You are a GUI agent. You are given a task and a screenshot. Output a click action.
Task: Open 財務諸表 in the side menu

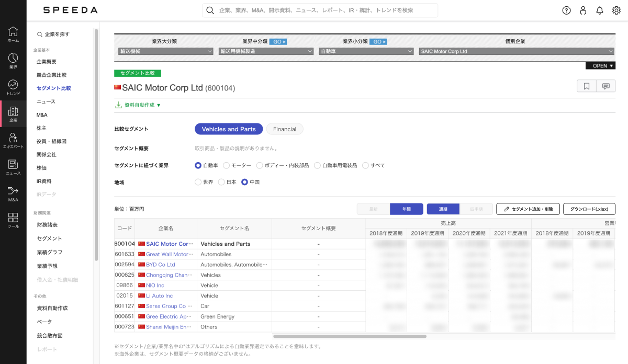[x=47, y=225]
